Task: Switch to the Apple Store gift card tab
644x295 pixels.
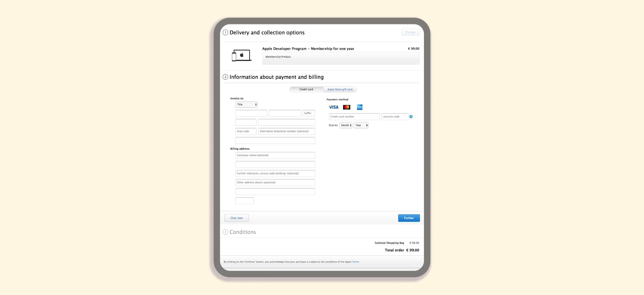Action: pyautogui.click(x=340, y=89)
